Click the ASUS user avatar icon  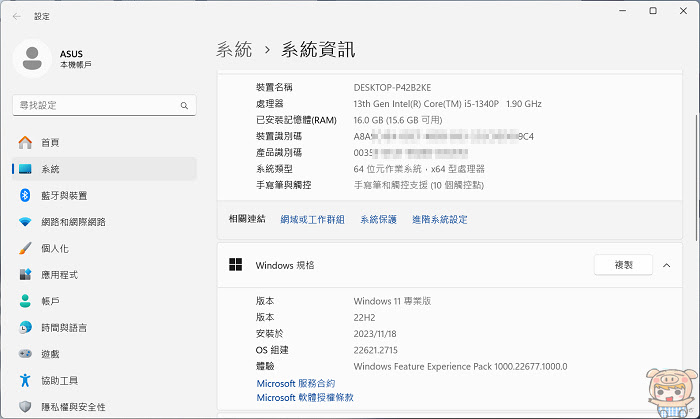pos(32,58)
